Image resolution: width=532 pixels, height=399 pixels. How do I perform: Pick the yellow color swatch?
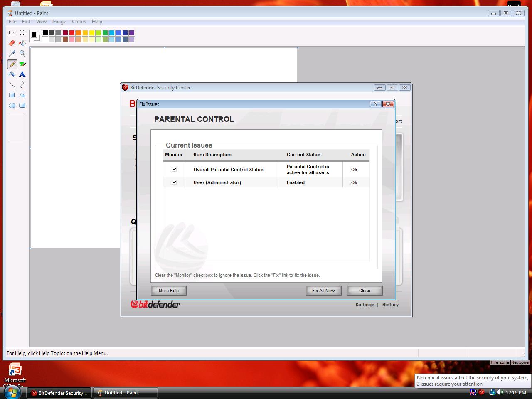coord(92,33)
